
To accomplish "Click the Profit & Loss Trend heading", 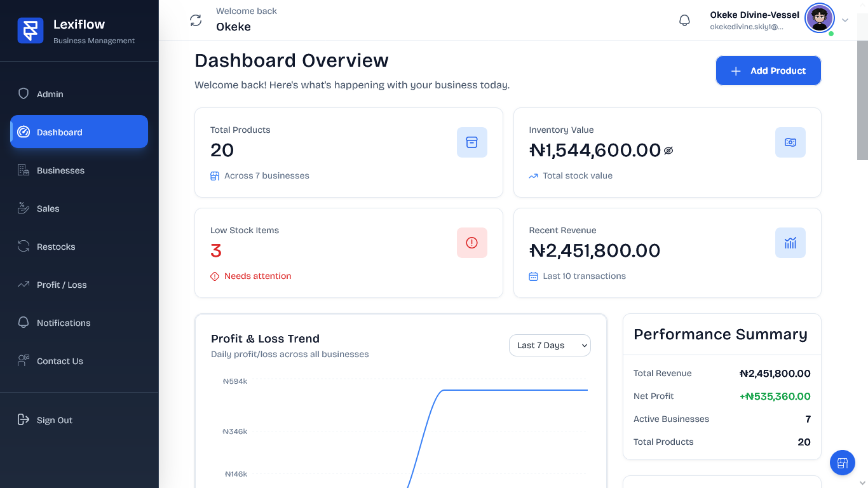I will click(265, 339).
